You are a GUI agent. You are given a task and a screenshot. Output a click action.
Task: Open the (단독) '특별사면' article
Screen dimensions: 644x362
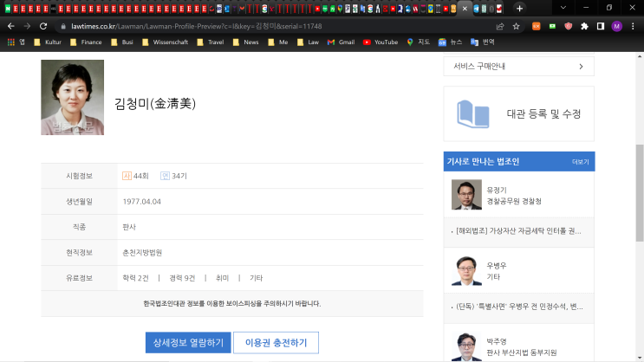519,307
